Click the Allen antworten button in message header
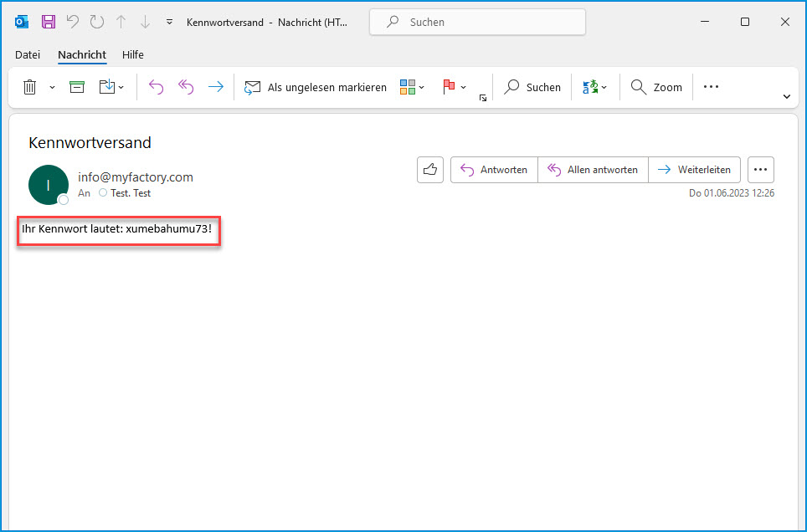Image resolution: width=807 pixels, height=532 pixels. pyautogui.click(x=593, y=170)
